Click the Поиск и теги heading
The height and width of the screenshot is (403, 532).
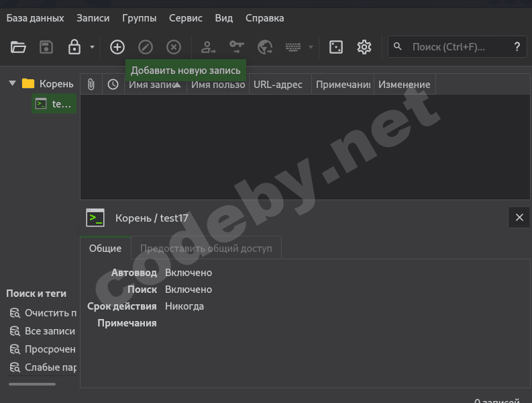[36, 294]
